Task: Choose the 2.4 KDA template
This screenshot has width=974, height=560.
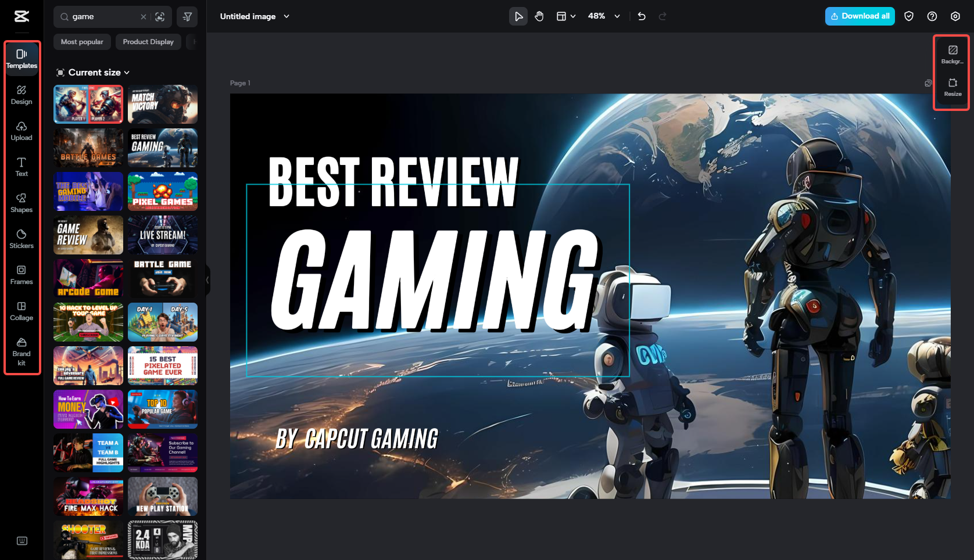Action: 163,540
